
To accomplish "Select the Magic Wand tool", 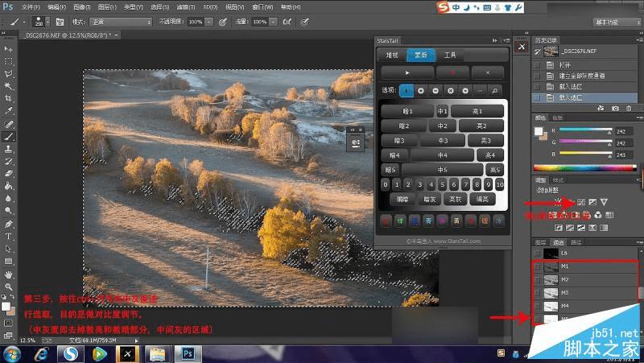I will [x=8, y=86].
